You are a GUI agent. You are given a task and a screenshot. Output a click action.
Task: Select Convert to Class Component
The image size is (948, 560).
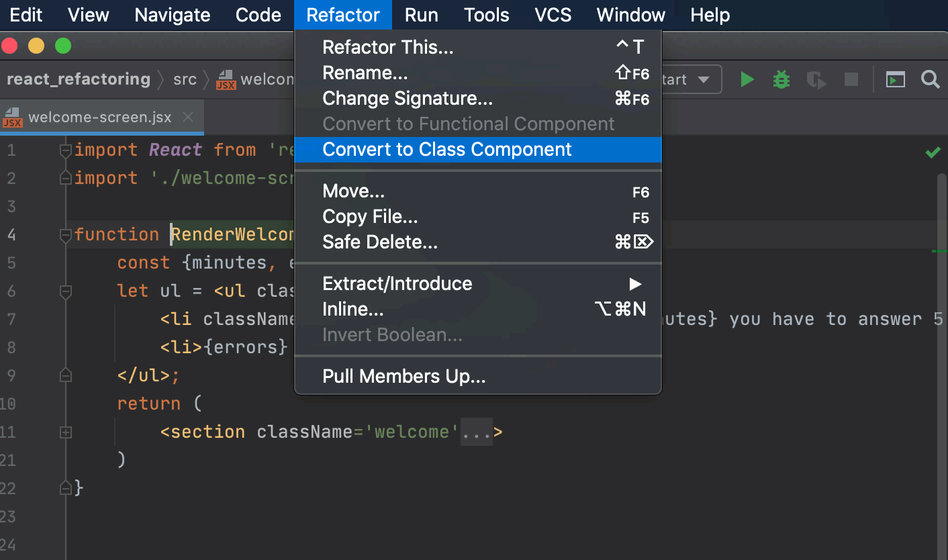[446, 149]
